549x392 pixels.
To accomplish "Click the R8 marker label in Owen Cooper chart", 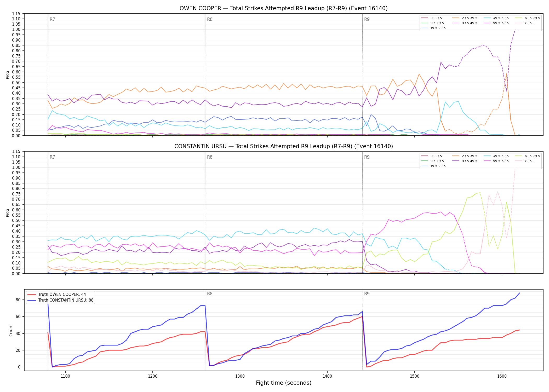I will [x=210, y=19].
